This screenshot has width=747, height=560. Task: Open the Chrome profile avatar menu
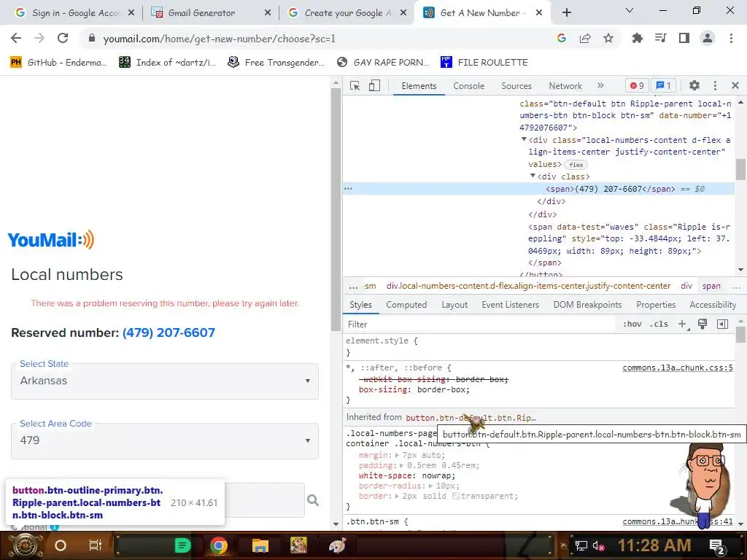(708, 38)
